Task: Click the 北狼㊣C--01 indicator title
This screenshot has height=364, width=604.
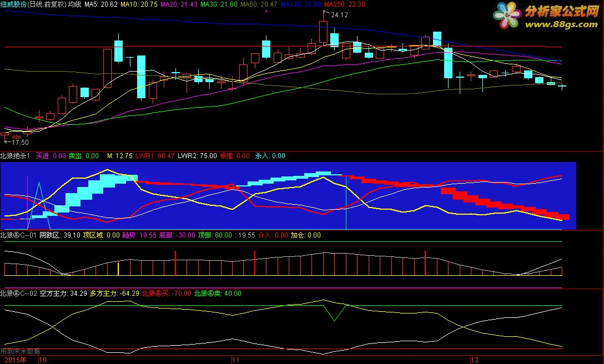Action: 18,235
